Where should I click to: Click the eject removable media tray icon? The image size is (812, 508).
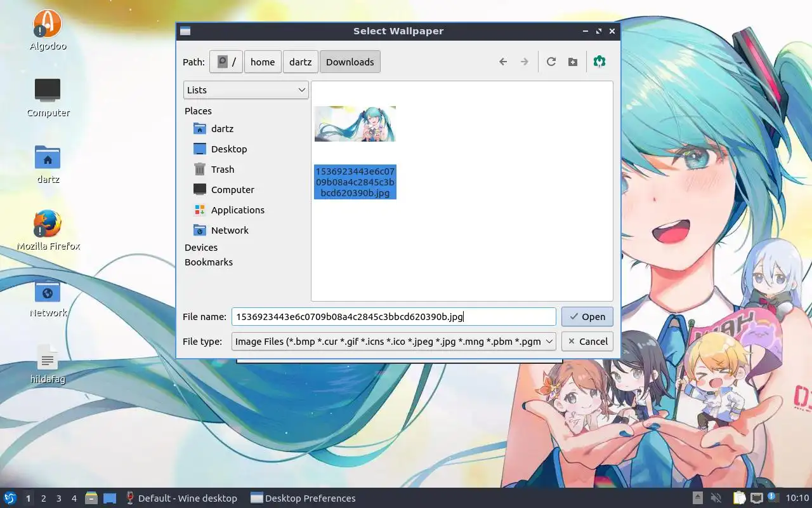pyautogui.click(x=697, y=498)
